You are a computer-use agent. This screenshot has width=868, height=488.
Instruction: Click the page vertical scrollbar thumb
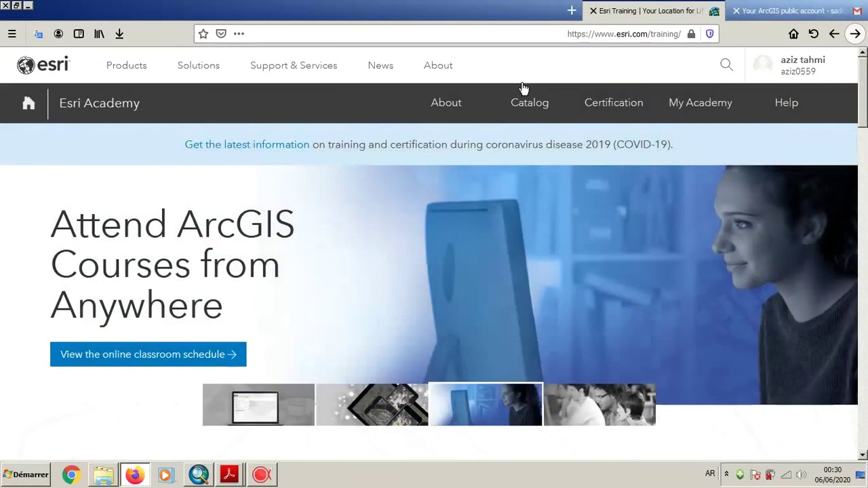tap(863, 91)
